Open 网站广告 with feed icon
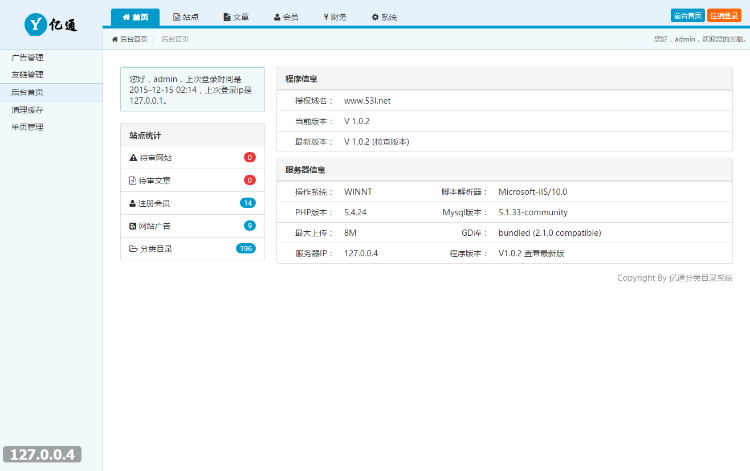The width and height of the screenshot is (750, 471). point(150,226)
